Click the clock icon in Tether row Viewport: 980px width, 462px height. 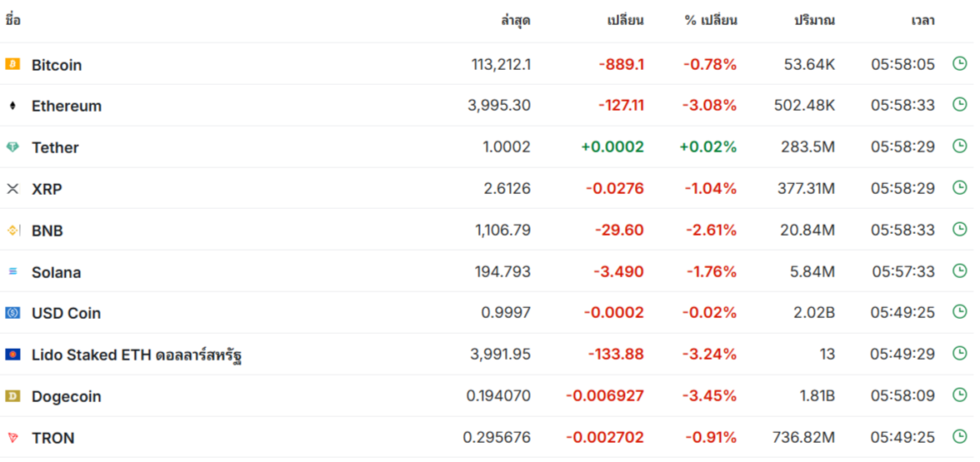(x=959, y=147)
